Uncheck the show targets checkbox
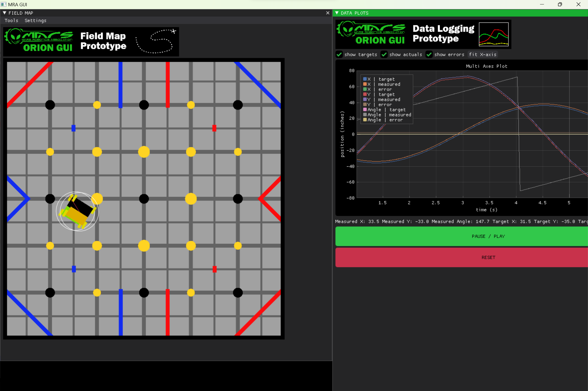Screen dimensions: 588x391 point(339,54)
